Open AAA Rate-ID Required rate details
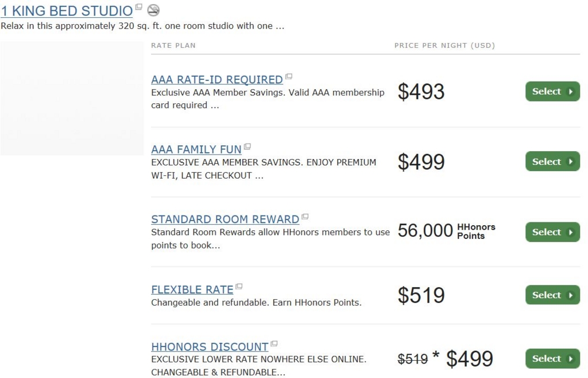This screenshot has width=588, height=378. (x=217, y=79)
